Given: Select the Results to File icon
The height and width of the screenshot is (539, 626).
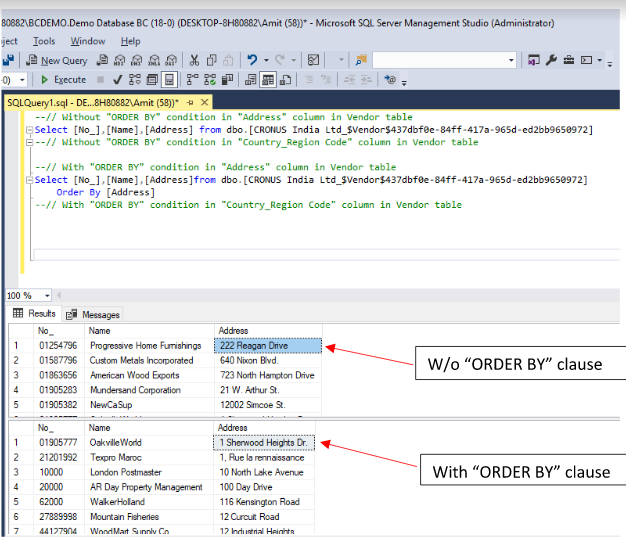Looking at the screenshot, I should (x=285, y=80).
